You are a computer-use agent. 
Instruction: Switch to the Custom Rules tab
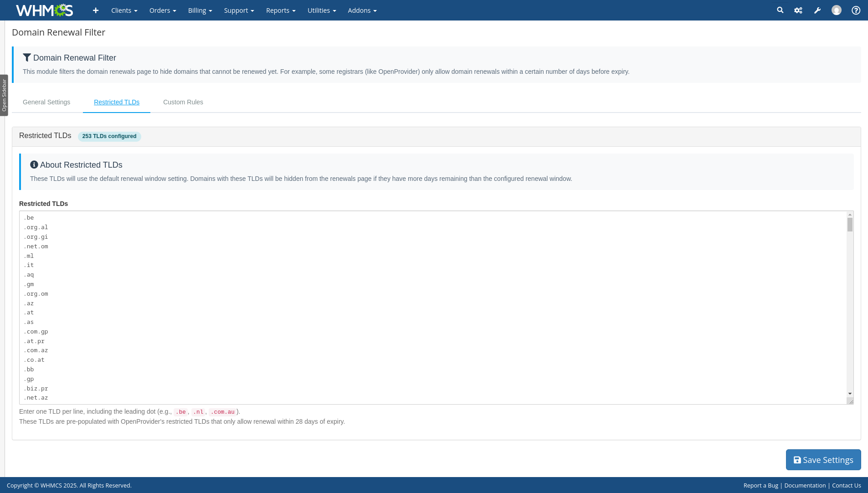[x=183, y=102]
